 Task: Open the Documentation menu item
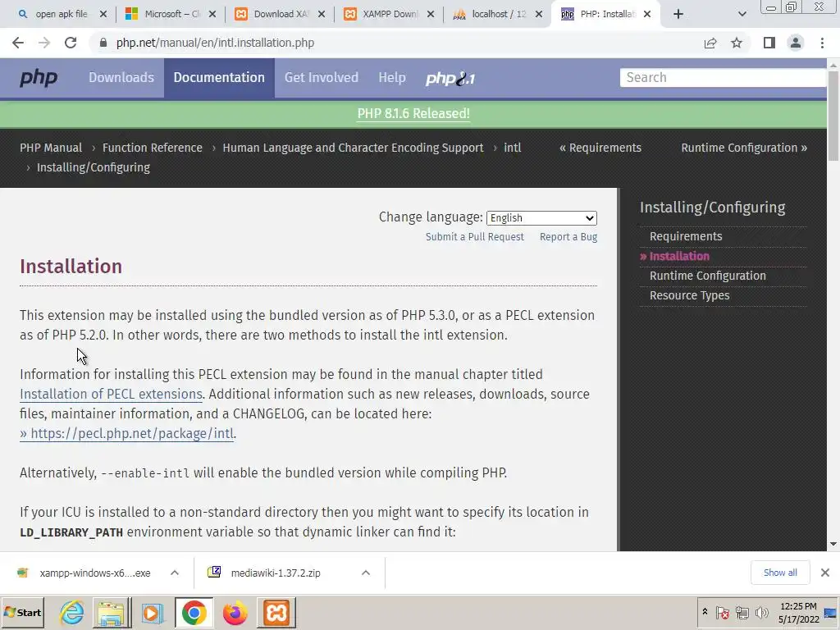[219, 78]
